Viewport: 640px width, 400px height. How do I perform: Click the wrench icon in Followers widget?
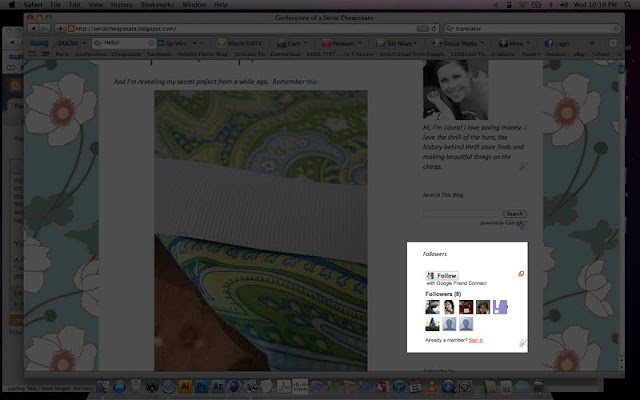point(523,343)
